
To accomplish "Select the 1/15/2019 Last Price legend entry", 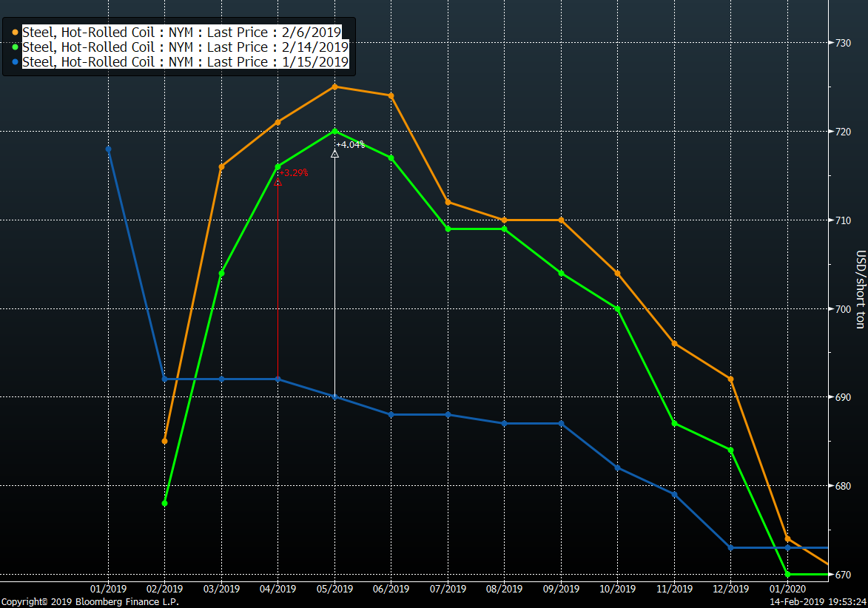I will 185,61.
